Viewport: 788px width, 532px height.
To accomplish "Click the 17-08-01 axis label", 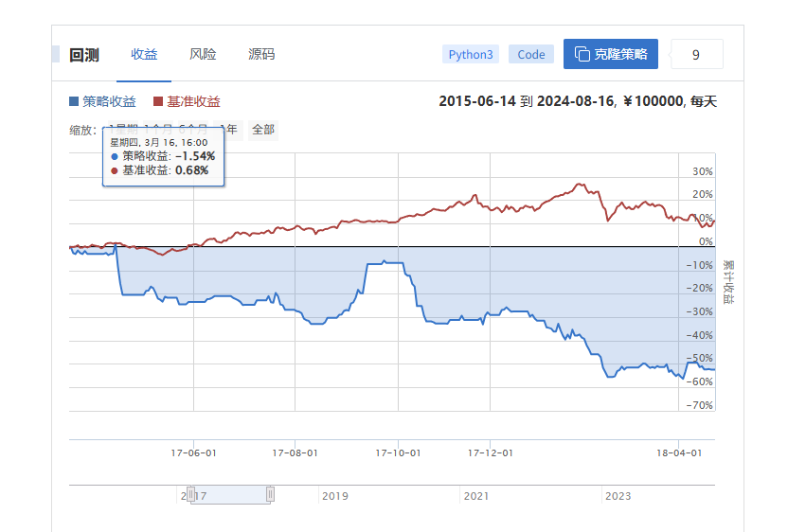I will (295, 453).
